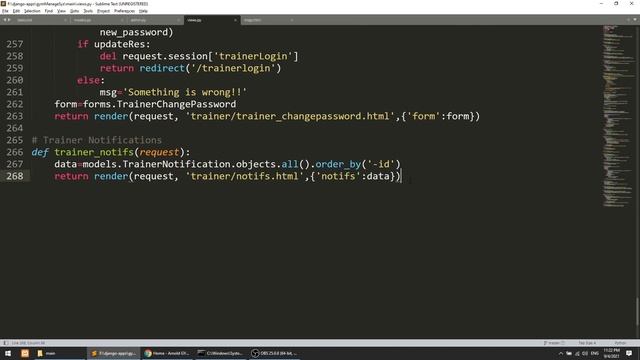Click the minimap code overview
640x360 pixels.
618,116
